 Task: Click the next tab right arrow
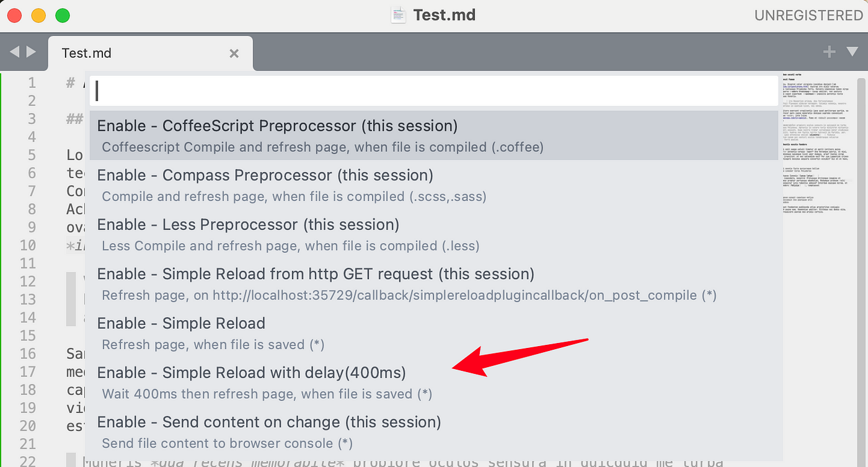pos(30,52)
